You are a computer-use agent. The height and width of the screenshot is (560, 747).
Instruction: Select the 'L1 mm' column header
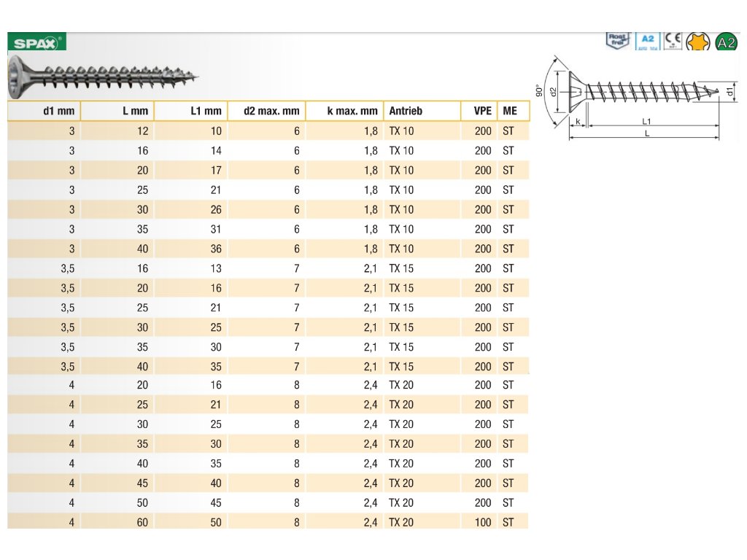191,111
